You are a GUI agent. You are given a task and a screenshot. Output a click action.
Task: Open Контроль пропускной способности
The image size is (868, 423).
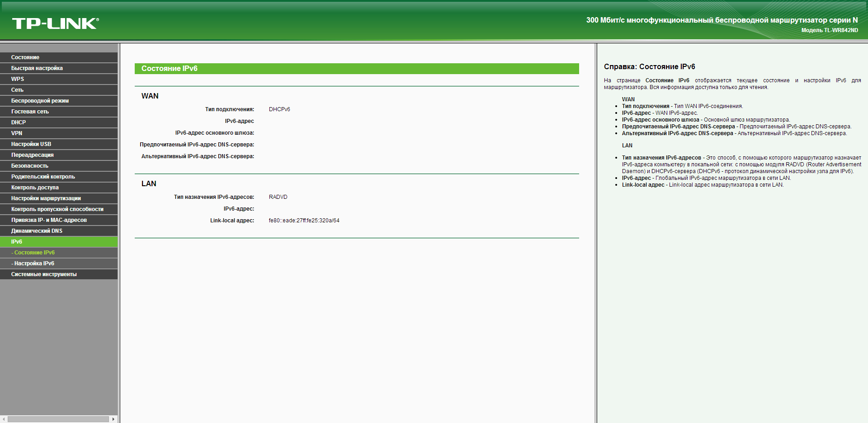(x=59, y=209)
